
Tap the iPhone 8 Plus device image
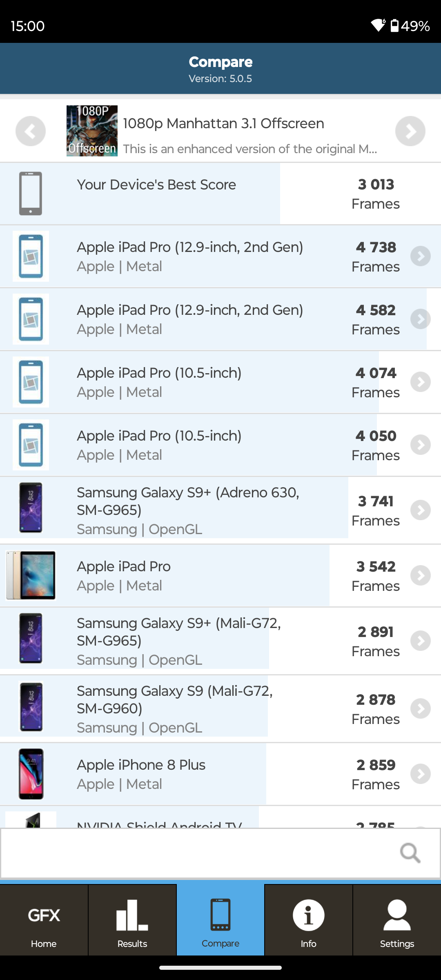(31, 774)
